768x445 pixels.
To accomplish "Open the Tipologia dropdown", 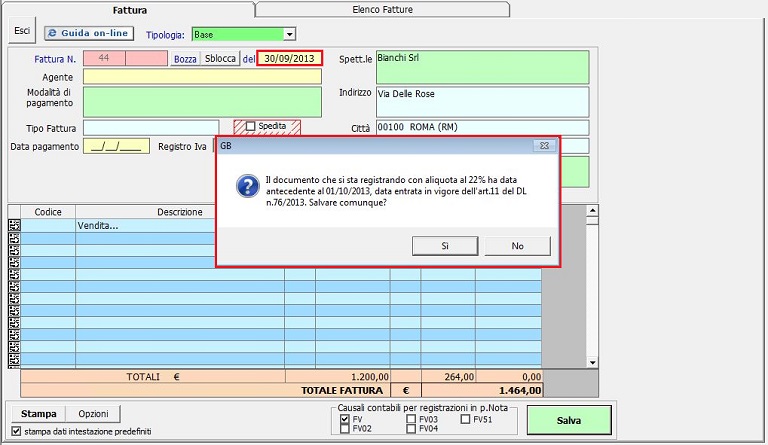I will point(289,34).
